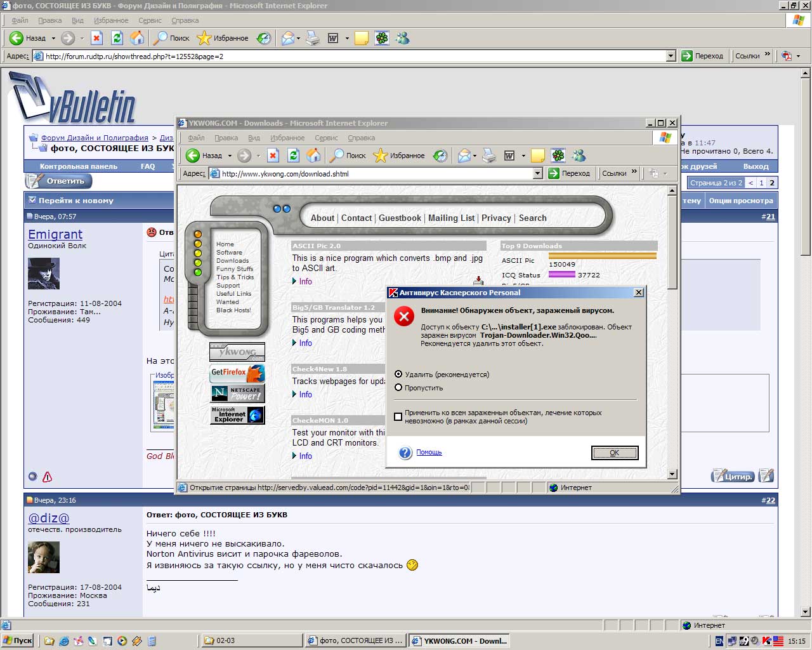Click ICQ flower icon in main window toolbar
Screen dimensions: 812x650
coord(382,38)
